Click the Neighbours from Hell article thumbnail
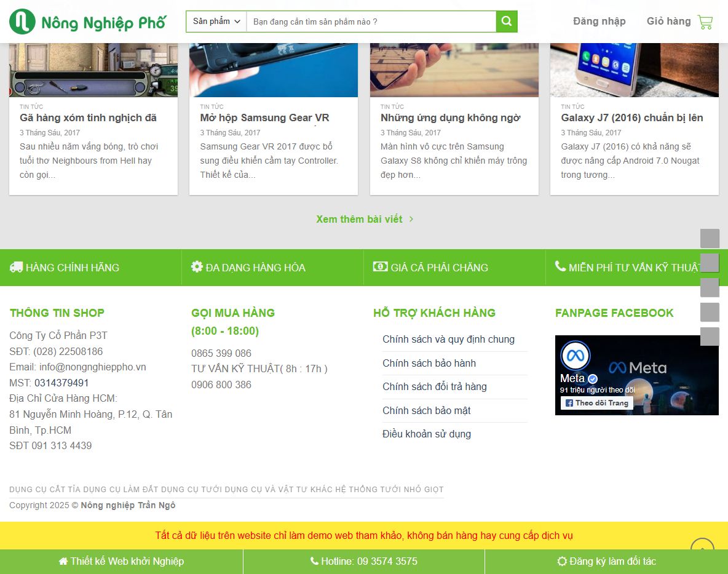This screenshot has height=574, width=728. [x=93, y=70]
